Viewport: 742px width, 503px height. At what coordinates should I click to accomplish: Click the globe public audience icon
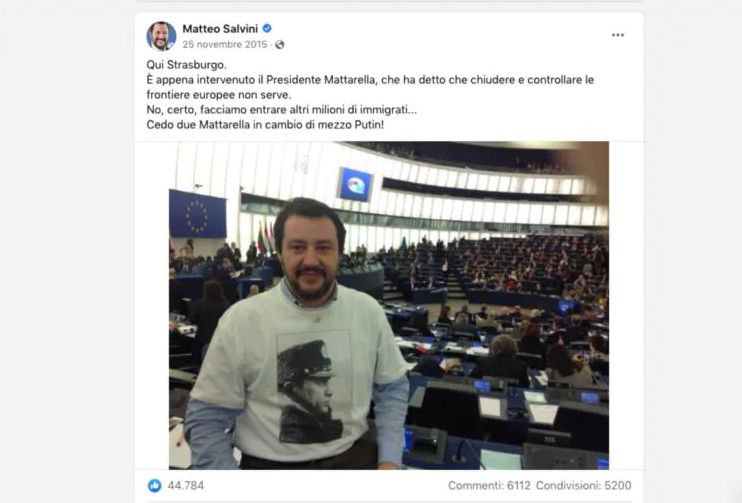point(280,44)
